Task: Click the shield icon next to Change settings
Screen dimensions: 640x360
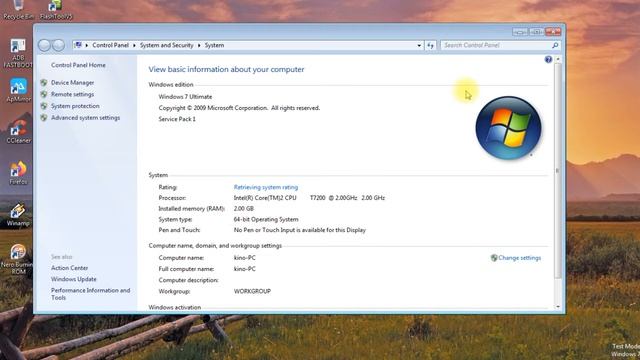Action: (x=494, y=258)
